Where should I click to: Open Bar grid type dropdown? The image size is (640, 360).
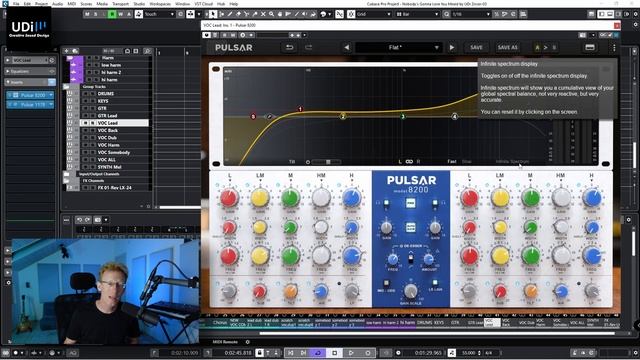point(417,14)
